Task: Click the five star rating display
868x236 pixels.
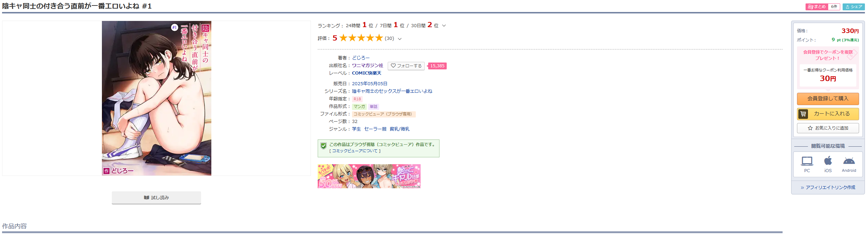Action: [361, 38]
